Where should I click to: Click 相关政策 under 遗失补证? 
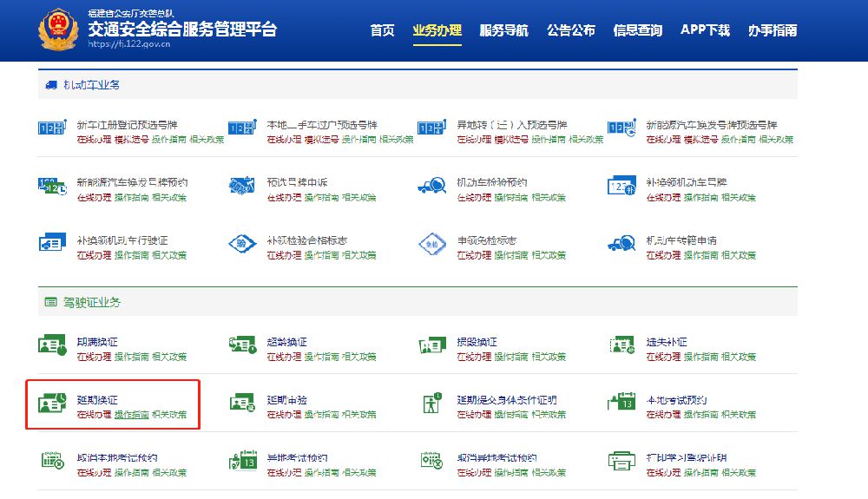coord(739,357)
